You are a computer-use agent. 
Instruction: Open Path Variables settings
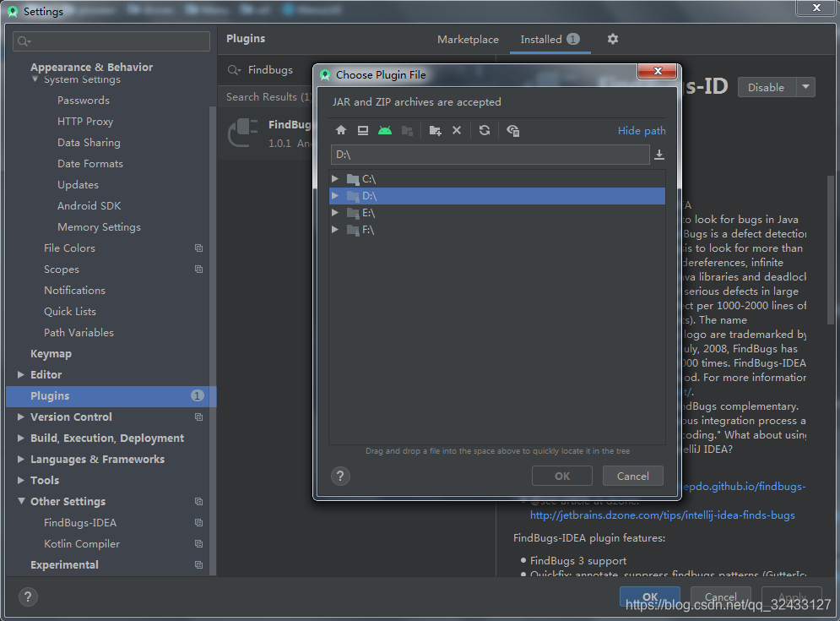(79, 333)
